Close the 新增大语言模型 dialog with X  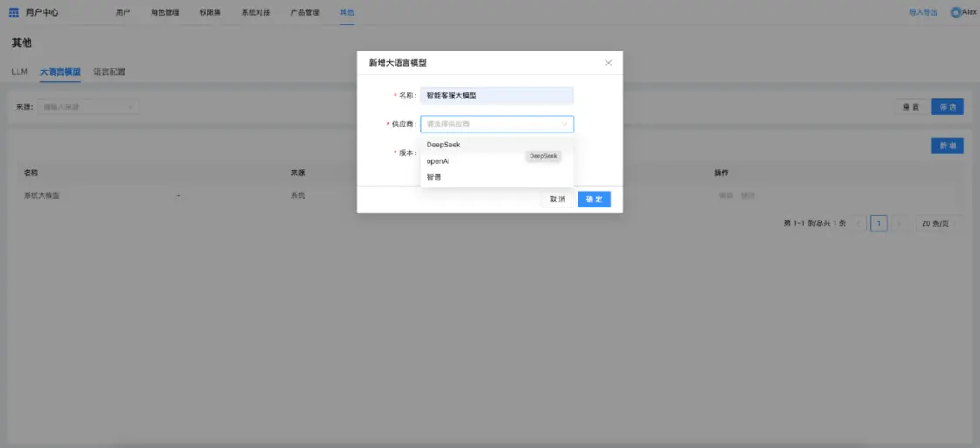pos(608,63)
